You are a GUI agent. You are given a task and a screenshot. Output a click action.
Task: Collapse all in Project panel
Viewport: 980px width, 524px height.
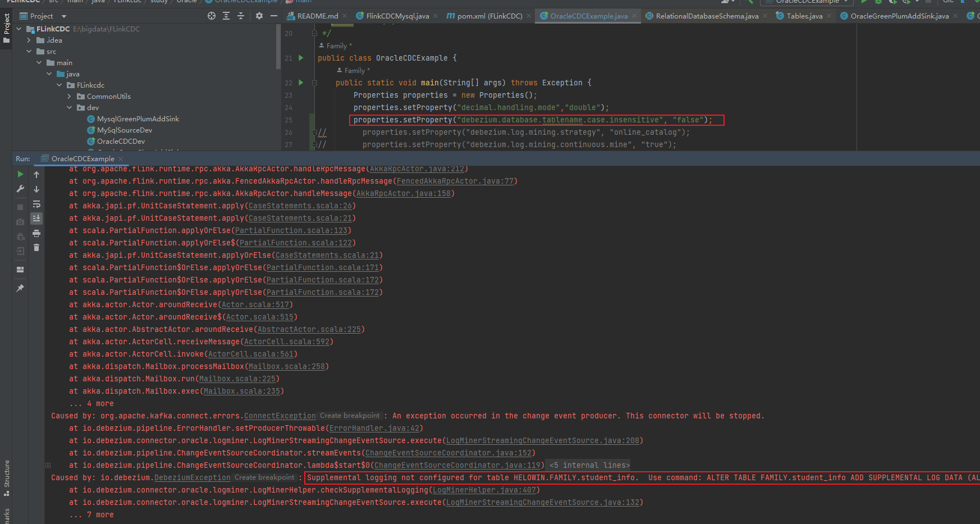(x=241, y=16)
